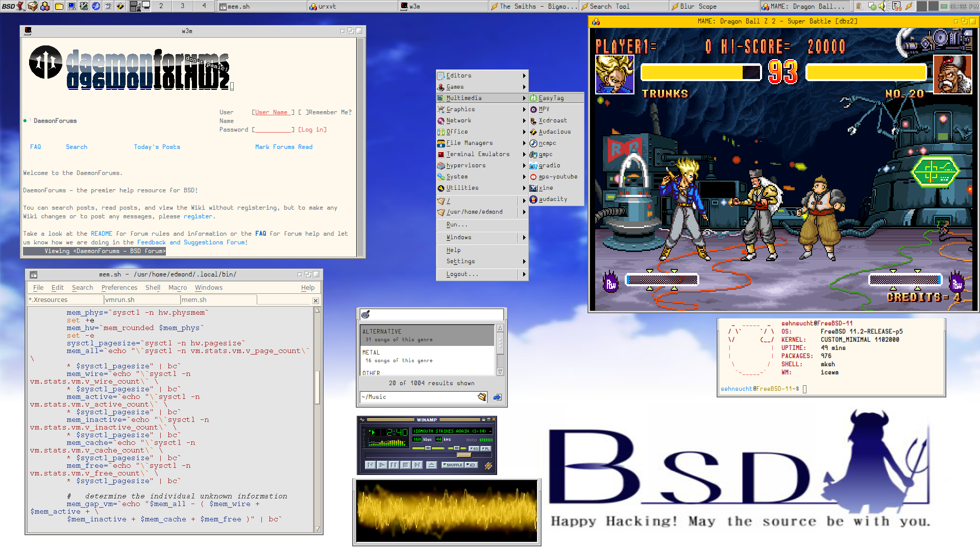
Task: Expand the Editors submenu
Action: 482,76
